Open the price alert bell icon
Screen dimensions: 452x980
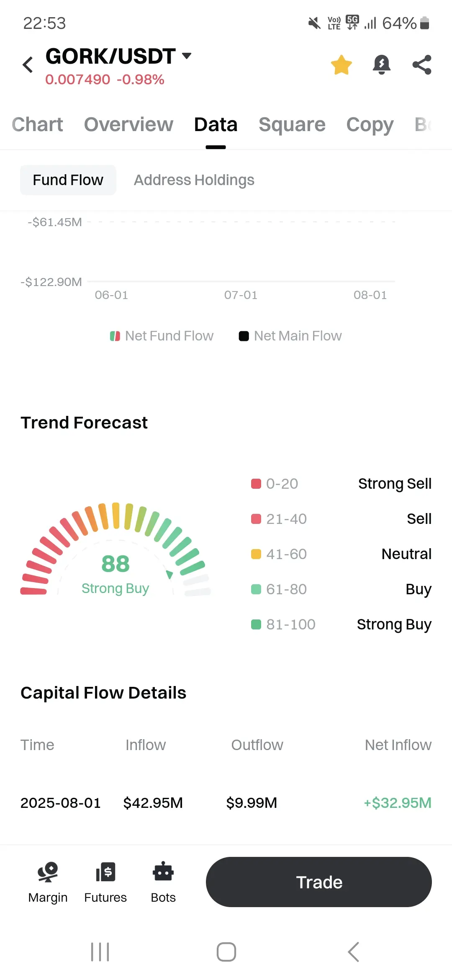(x=382, y=65)
